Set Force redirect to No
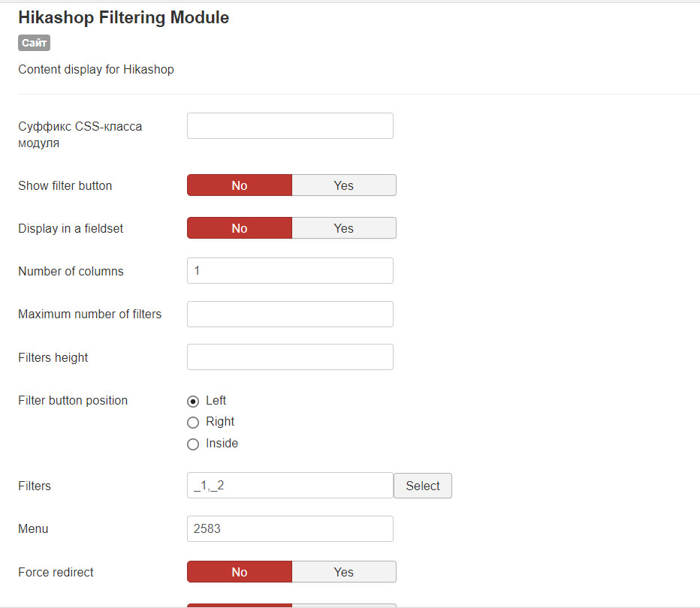The image size is (700, 608). click(240, 572)
